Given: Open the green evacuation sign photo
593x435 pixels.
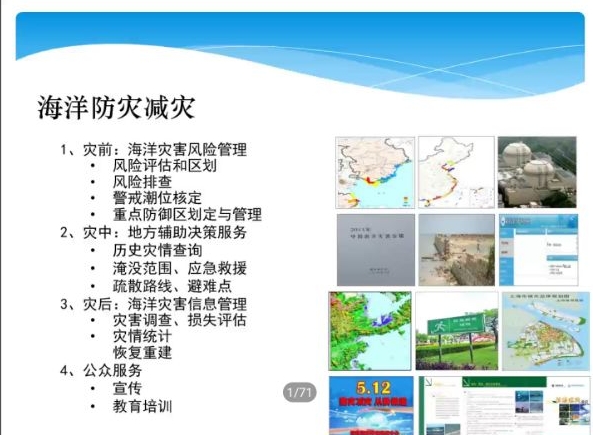Looking at the screenshot, I should (457, 331).
